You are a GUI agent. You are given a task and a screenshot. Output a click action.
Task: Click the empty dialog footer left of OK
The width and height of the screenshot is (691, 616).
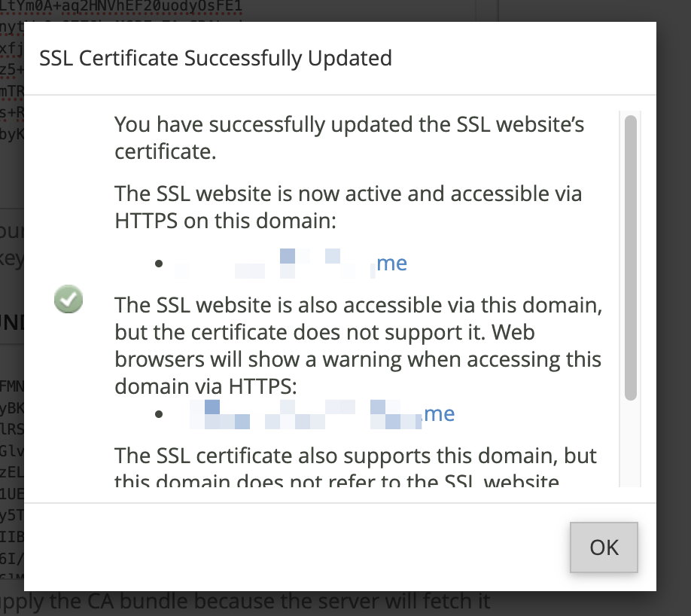(296, 547)
